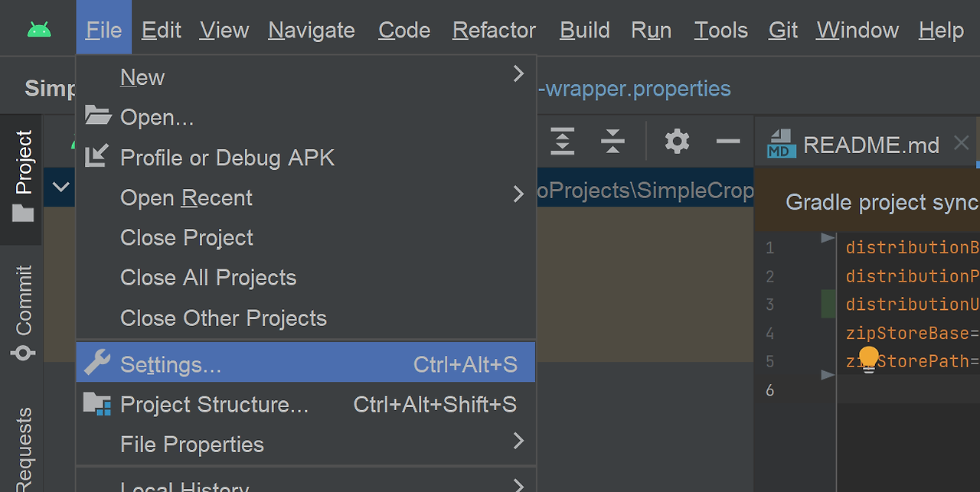
Task: Open the Commit tool window sidebar tab
Action: coord(23,312)
